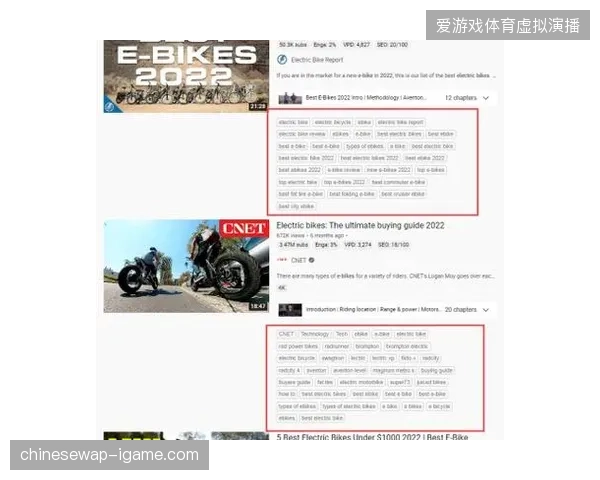Screen dimensions: 600x480
Task: Expand the 12 chapters dropdown
Action: point(485,98)
